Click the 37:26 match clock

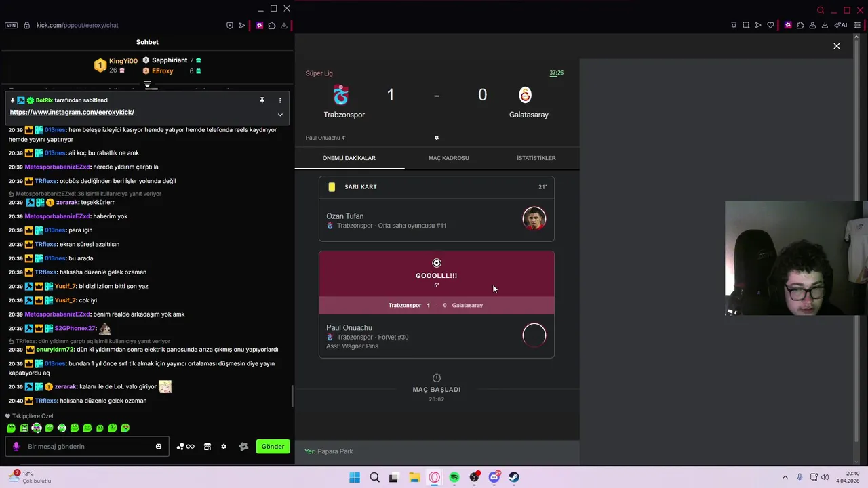556,73
